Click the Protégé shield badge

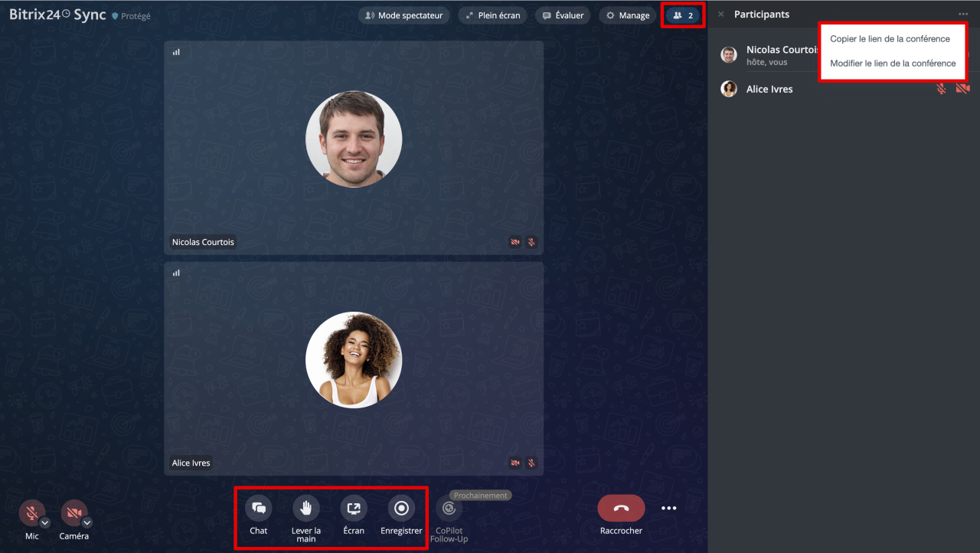[131, 16]
